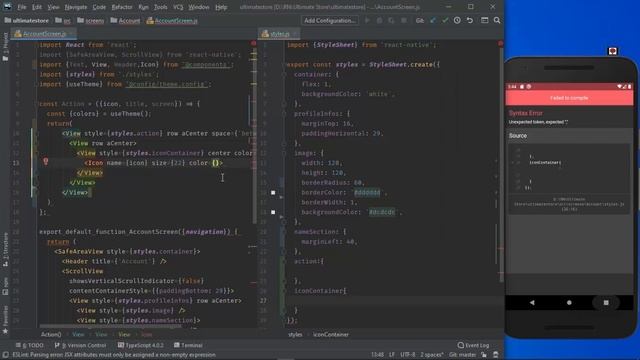Click the Run (play) toolbar icon
Image resolution: width=640 pixels, height=360 pixels.
click(367, 20)
